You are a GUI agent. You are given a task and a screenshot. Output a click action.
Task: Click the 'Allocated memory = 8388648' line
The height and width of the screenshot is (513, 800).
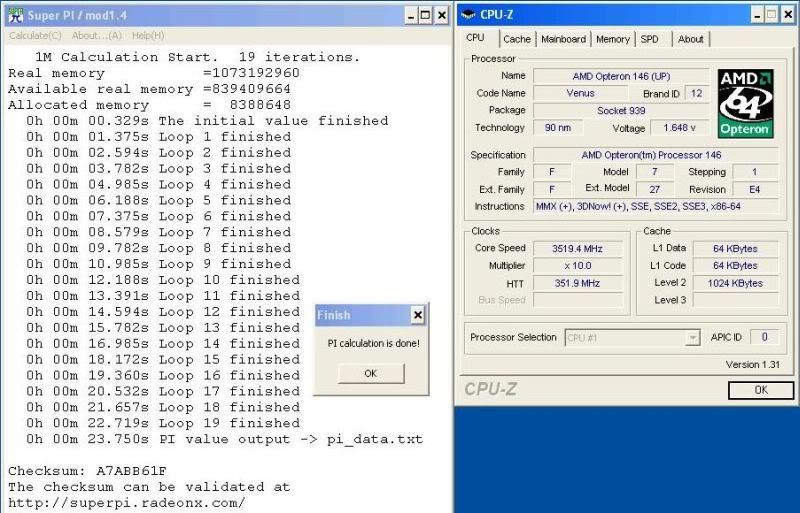click(x=149, y=105)
